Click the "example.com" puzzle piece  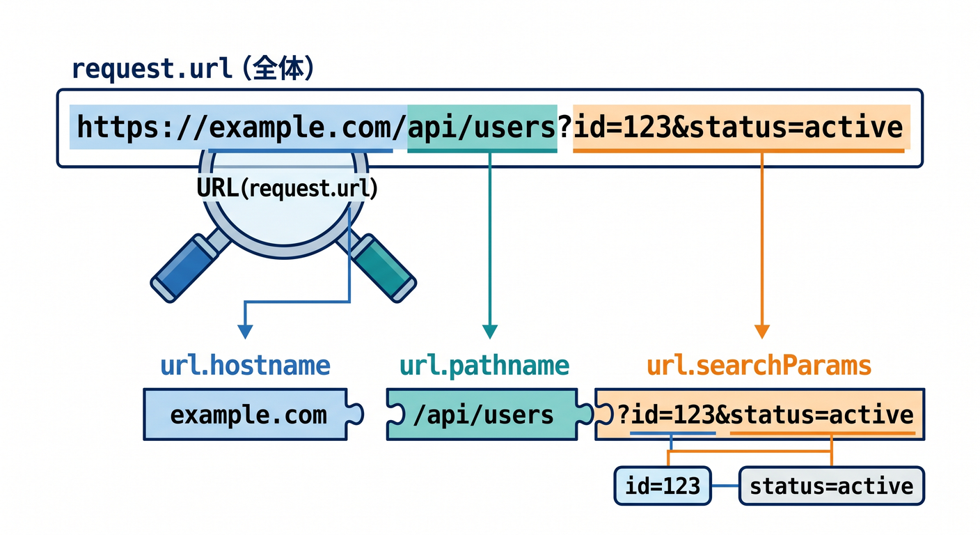[254, 414]
